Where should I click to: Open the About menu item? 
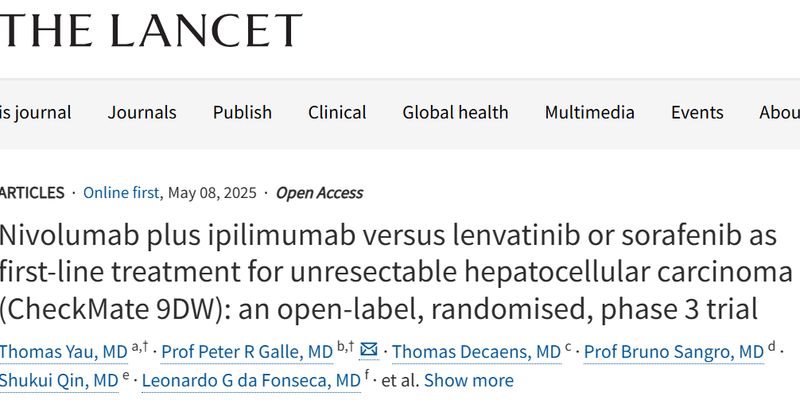click(780, 112)
